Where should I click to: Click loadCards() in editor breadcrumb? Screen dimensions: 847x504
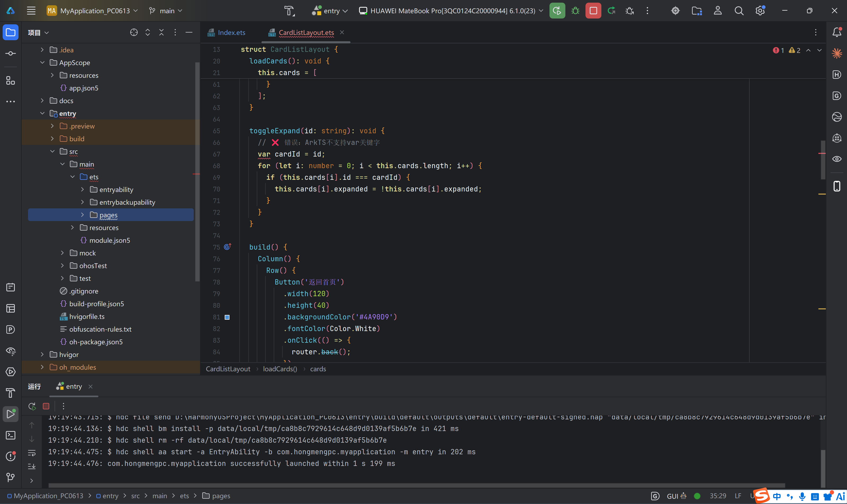(280, 369)
